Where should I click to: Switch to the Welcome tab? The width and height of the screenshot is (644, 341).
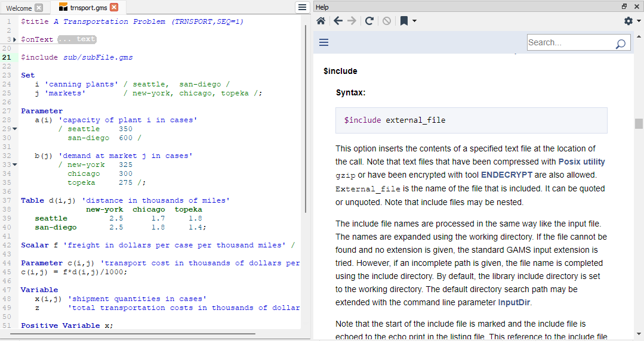[19, 8]
